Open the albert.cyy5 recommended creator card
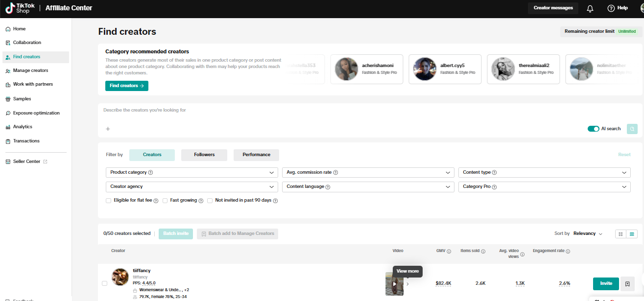644x301 pixels. pyautogui.click(x=445, y=69)
